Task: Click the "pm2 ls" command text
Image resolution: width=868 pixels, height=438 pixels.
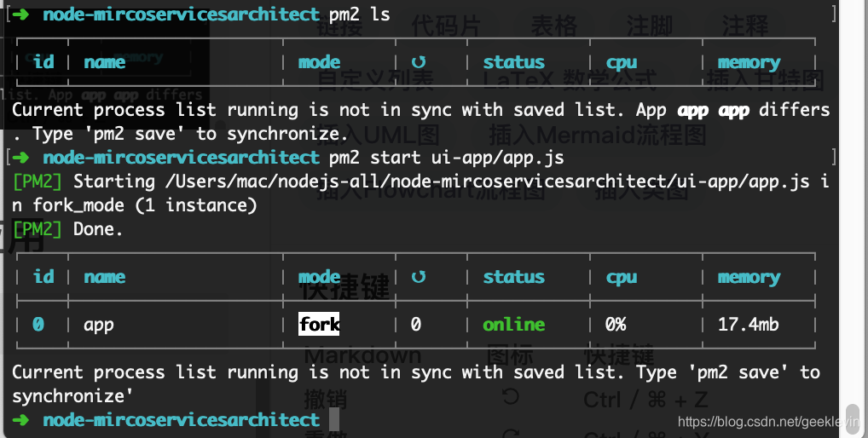Action: click(359, 14)
